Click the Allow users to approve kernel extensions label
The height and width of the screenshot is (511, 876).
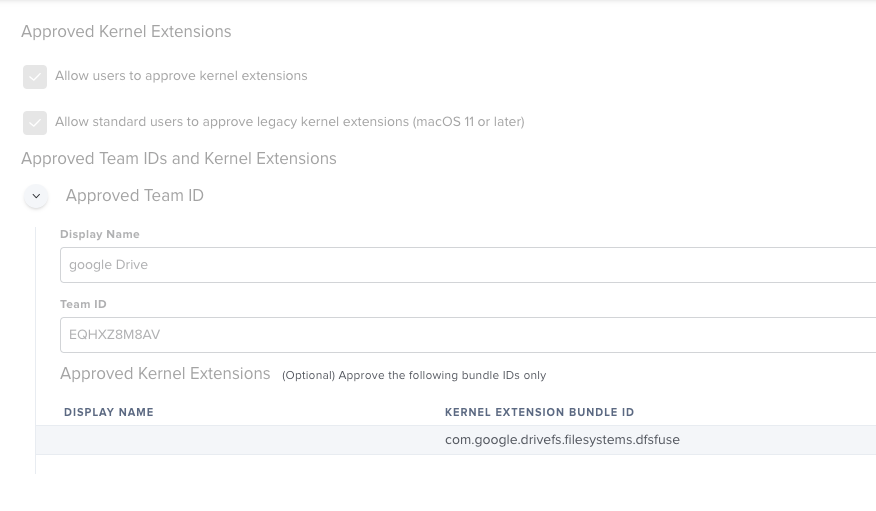click(x=181, y=75)
